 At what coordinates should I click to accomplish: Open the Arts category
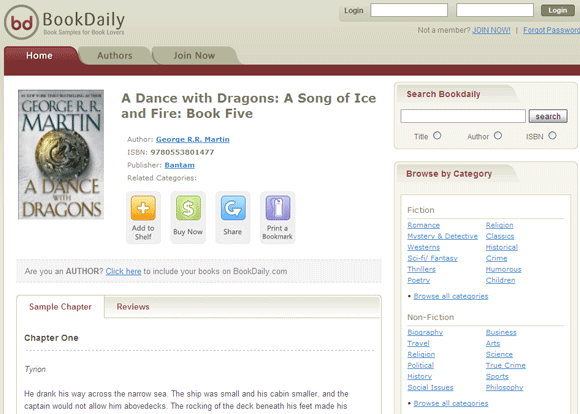[493, 343]
